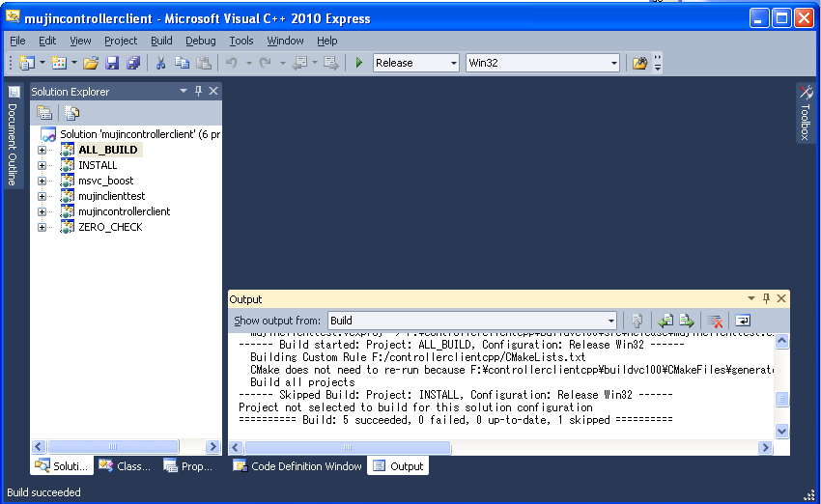Close the Output panel
Screen dimensions: 821x504
[x=781, y=298]
